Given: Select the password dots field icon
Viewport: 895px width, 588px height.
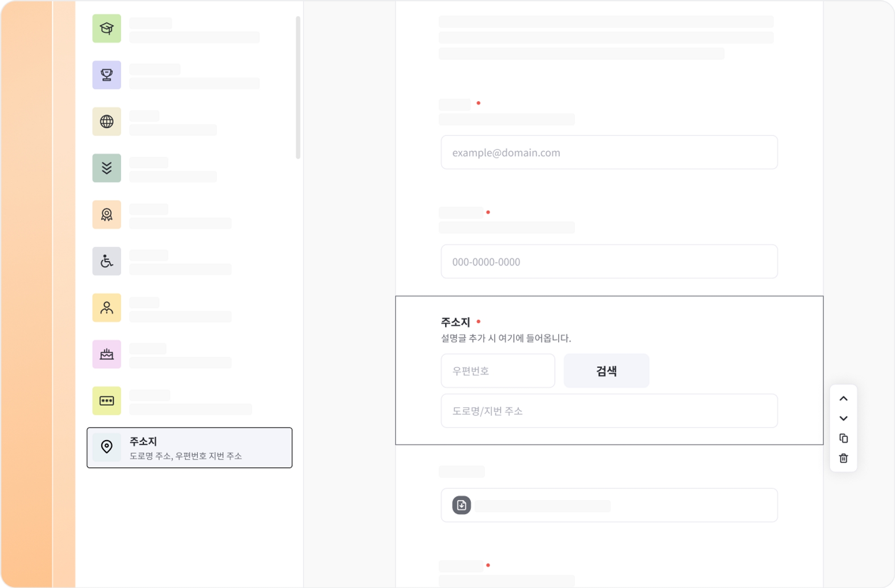Looking at the screenshot, I should pos(107,401).
